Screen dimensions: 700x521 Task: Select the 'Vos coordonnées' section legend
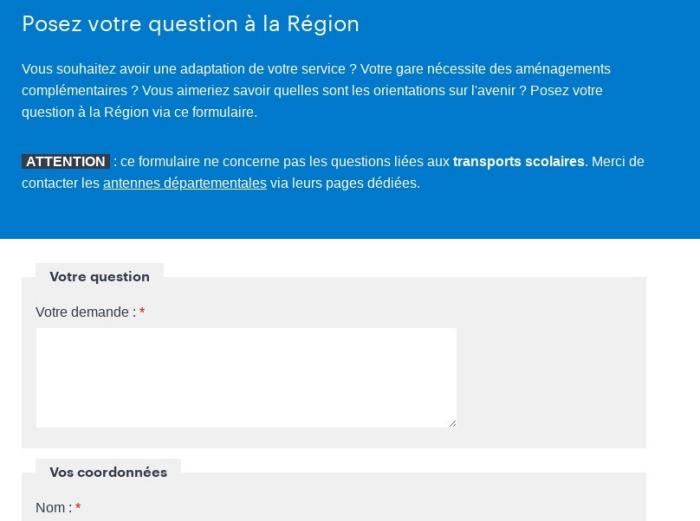(108, 472)
